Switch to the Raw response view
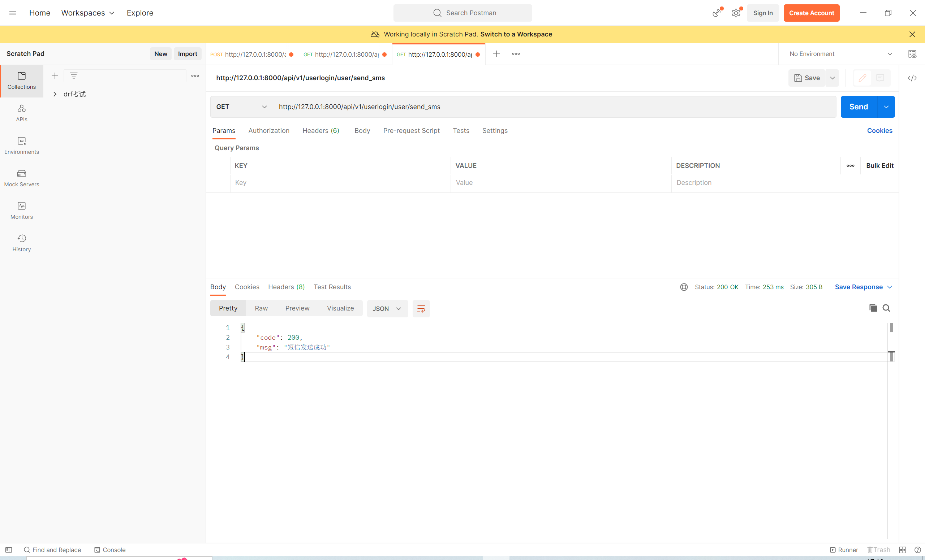Screen dimensions: 925x560 261,308
